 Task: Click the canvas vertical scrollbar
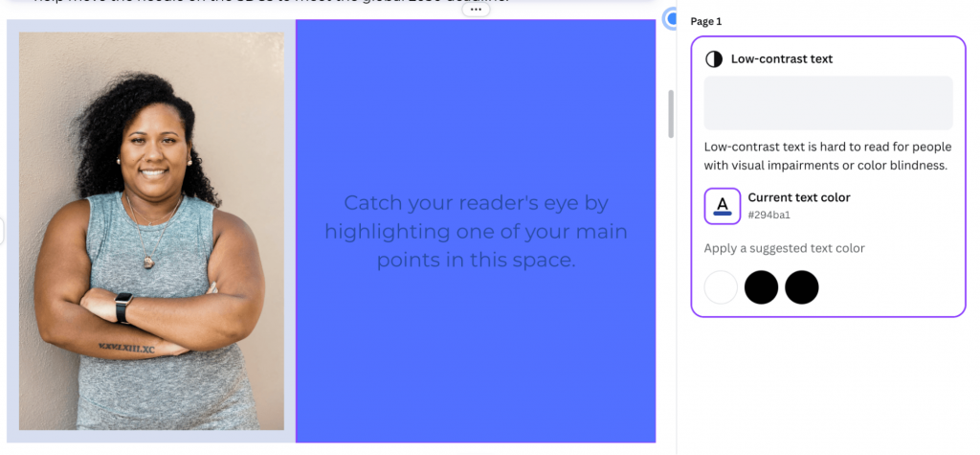coord(671,114)
